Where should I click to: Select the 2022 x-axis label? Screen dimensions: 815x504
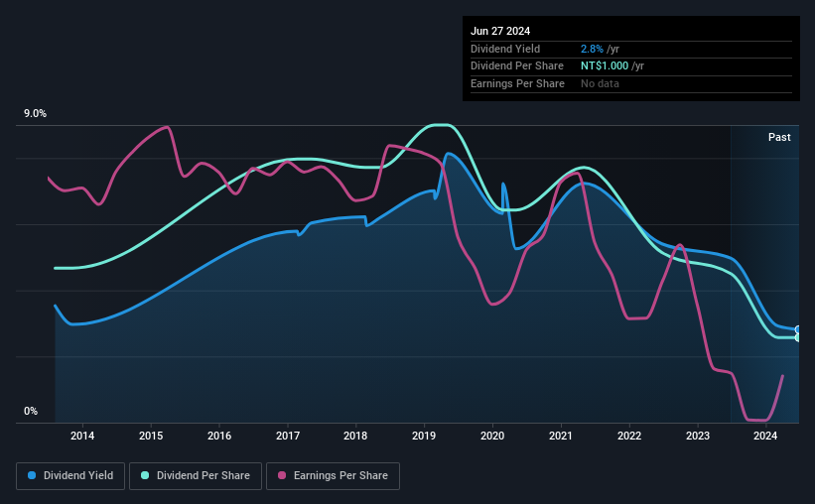click(629, 436)
